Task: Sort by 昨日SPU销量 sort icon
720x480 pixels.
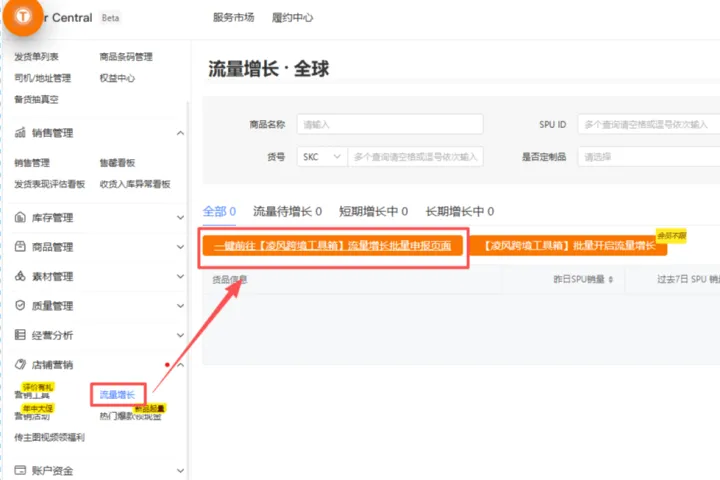Action: pyautogui.click(x=611, y=279)
